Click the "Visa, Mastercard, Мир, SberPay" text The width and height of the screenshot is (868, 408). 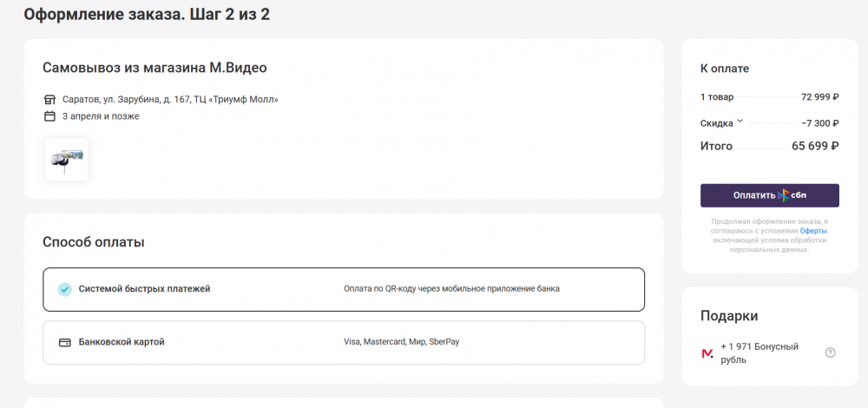402,342
